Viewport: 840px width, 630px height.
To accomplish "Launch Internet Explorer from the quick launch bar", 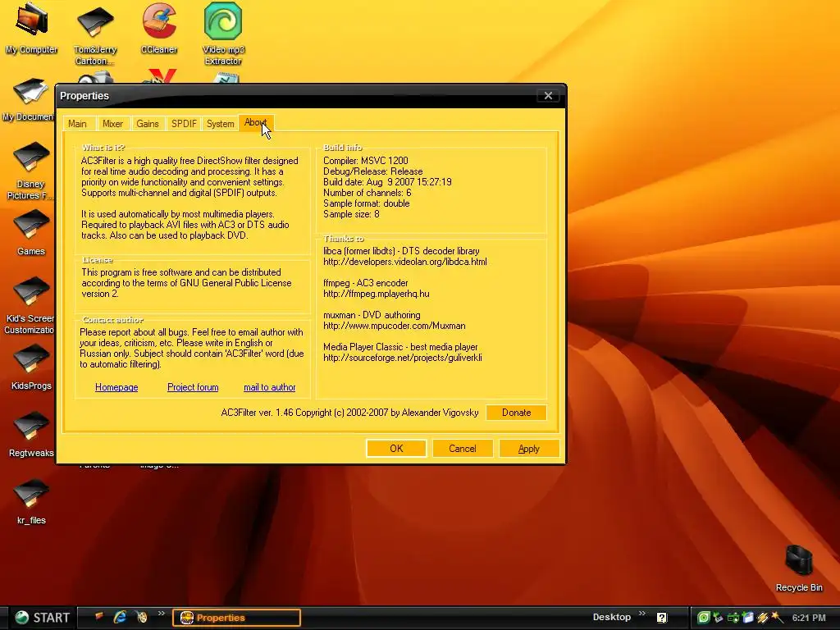I will coord(120,617).
